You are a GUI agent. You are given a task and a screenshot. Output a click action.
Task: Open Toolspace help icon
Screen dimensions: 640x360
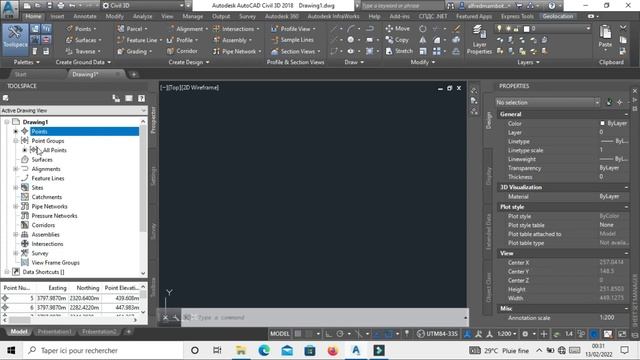(141, 98)
